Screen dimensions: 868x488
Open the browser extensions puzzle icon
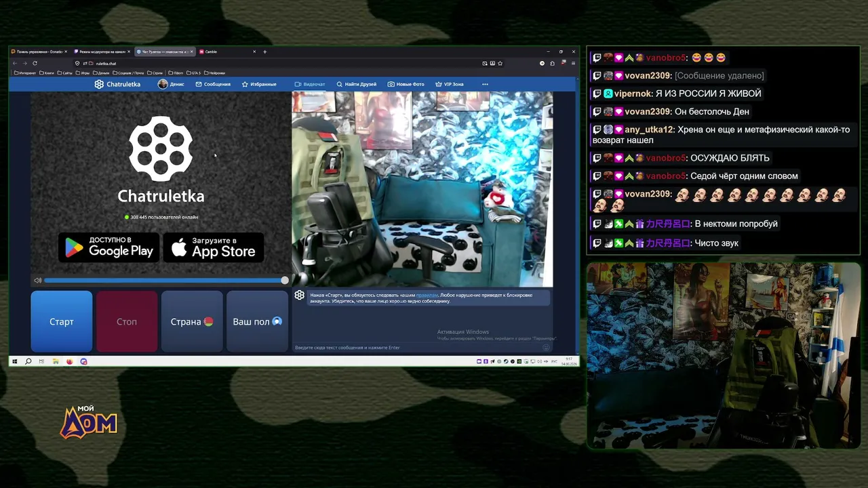coord(553,63)
